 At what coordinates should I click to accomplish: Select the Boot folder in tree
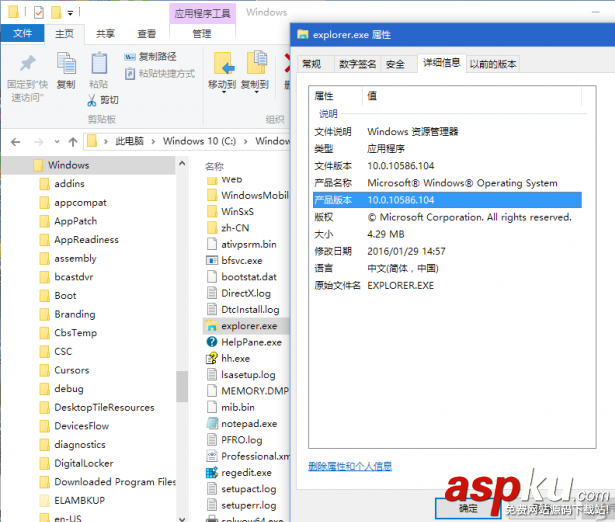58,296
